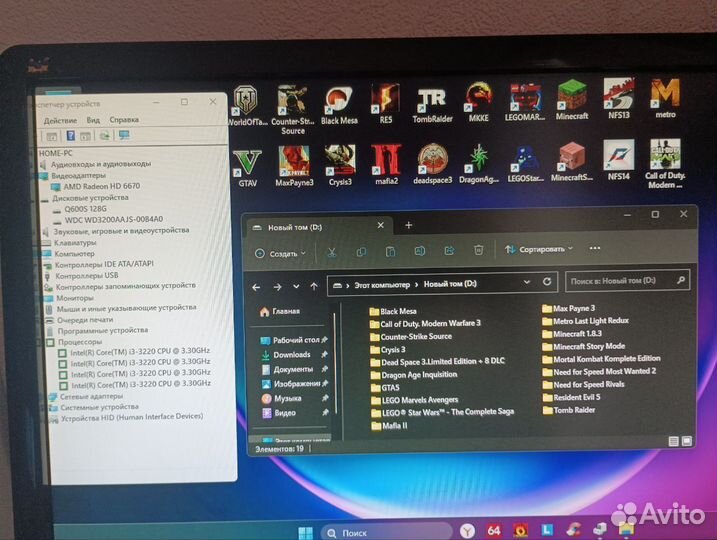Open the GTAV desktop shortcut
Viewport: 717px width, 540px height.
point(247,163)
